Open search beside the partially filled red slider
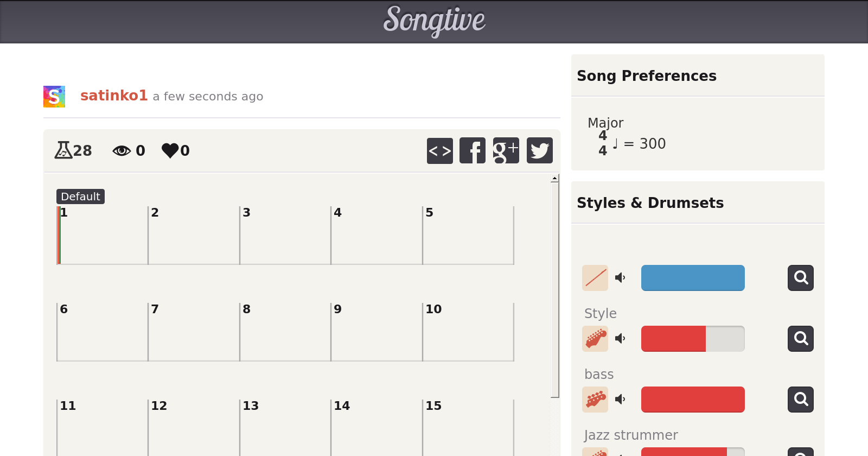The width and height of the screenshot is (868, 456). (x=800, y=339)
